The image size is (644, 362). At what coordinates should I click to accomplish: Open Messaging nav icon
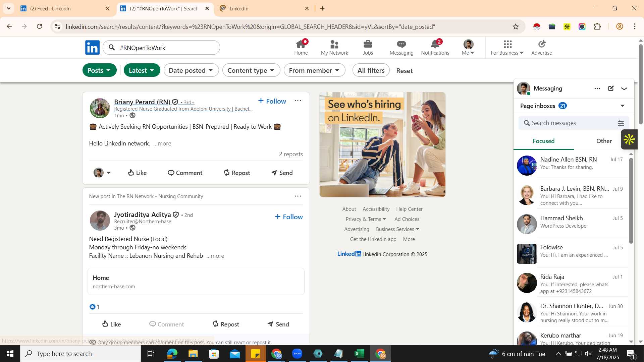(x=401, y=47)
